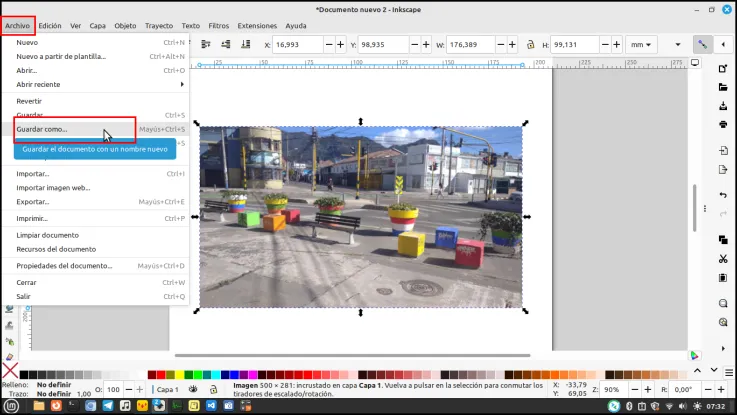Select Nuevo a partir de plantilla...
The height and width of the screenshot is (415, 737).
click(x=96, y=56)
